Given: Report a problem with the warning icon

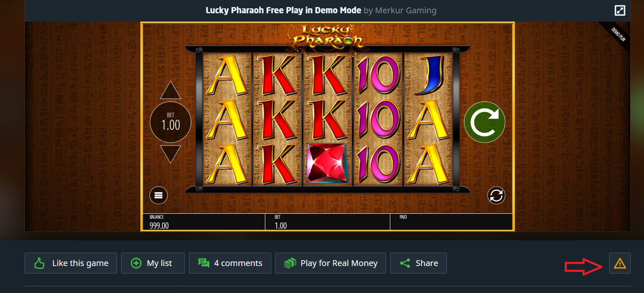Looking at the screenshot, I should [620, 263].
